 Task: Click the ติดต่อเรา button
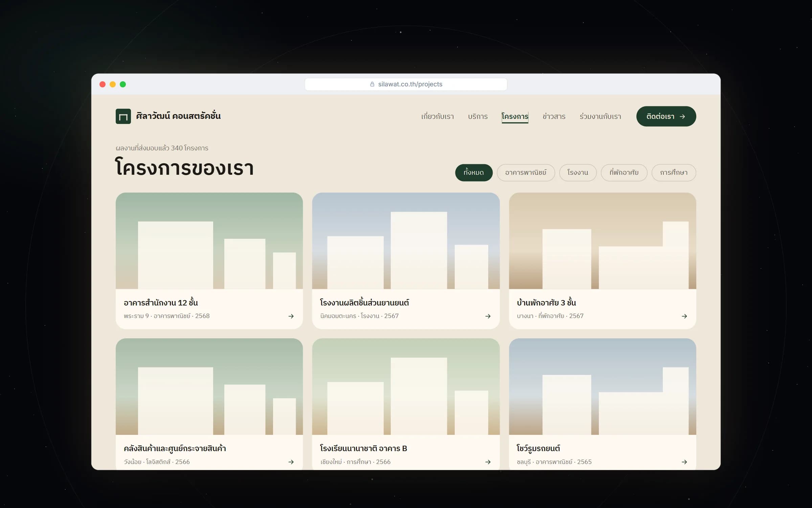tap(666, 117)
